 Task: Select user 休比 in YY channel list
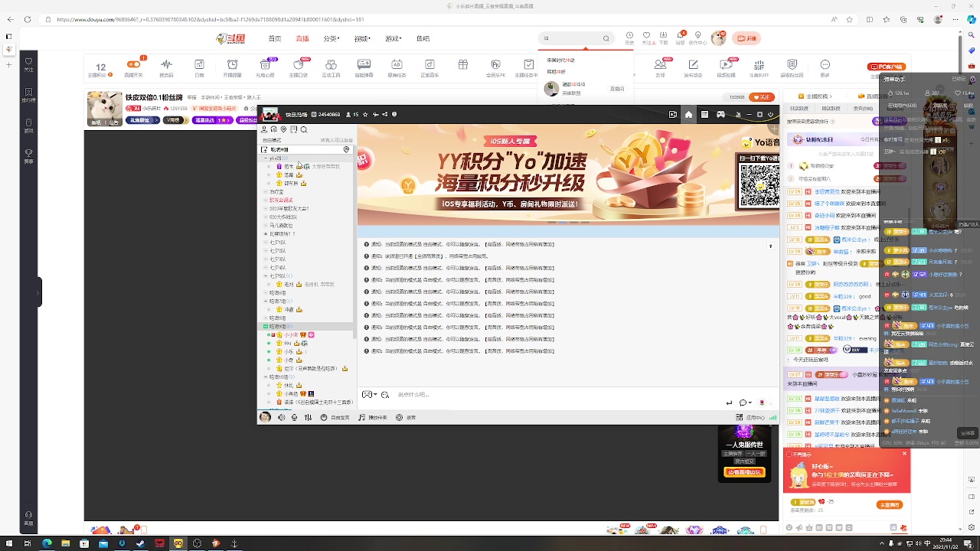tap(289, 386)
